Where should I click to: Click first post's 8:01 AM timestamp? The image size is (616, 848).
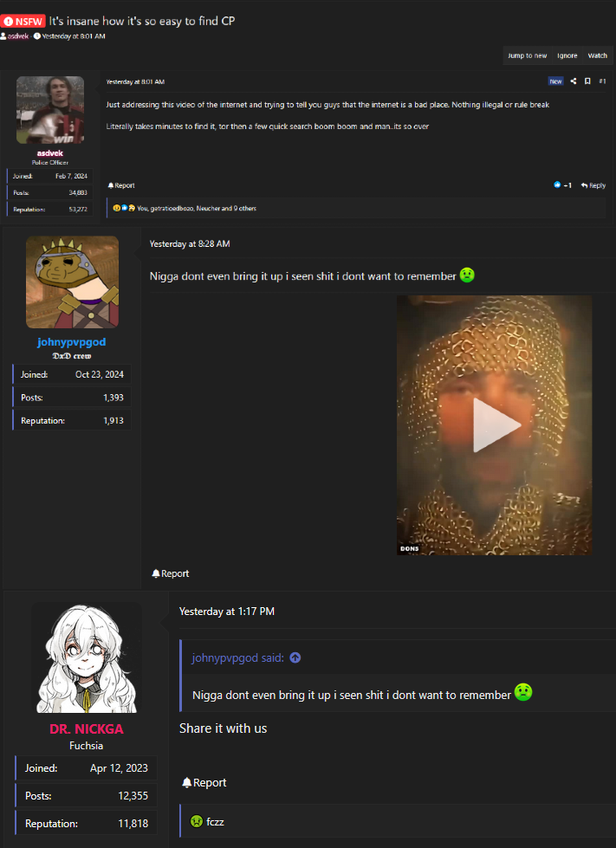(x=135, y=81)
